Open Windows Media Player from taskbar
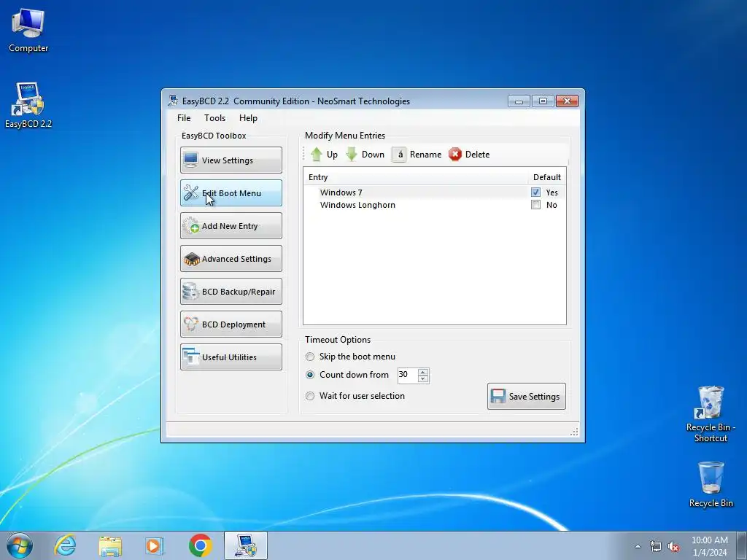Image resolution: width=747 pixels, height=560 pixels. click(155, 545)
